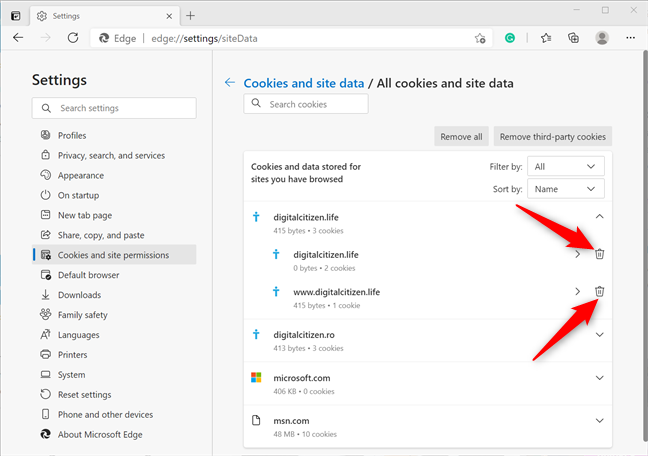Open the Settings and more ellipsis menu
Image resolution: width=648 pixels, height=456 pixels.
pyautogui.click(x=630, y=38)
